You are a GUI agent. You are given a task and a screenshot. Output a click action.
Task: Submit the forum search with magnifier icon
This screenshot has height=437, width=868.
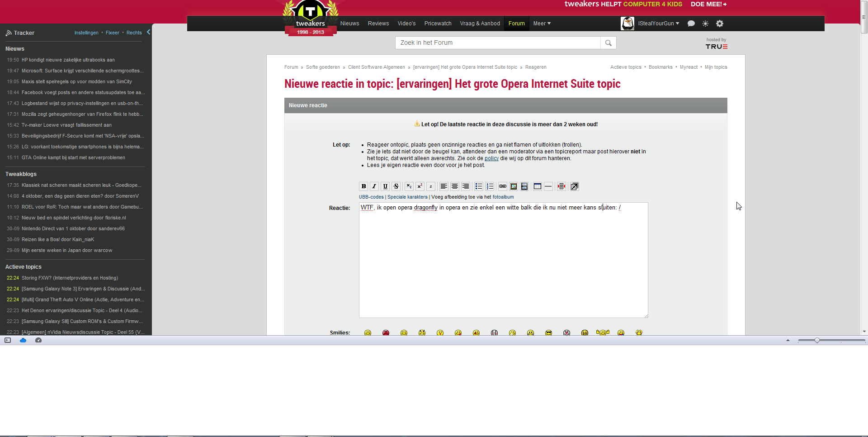pos(608,43)
